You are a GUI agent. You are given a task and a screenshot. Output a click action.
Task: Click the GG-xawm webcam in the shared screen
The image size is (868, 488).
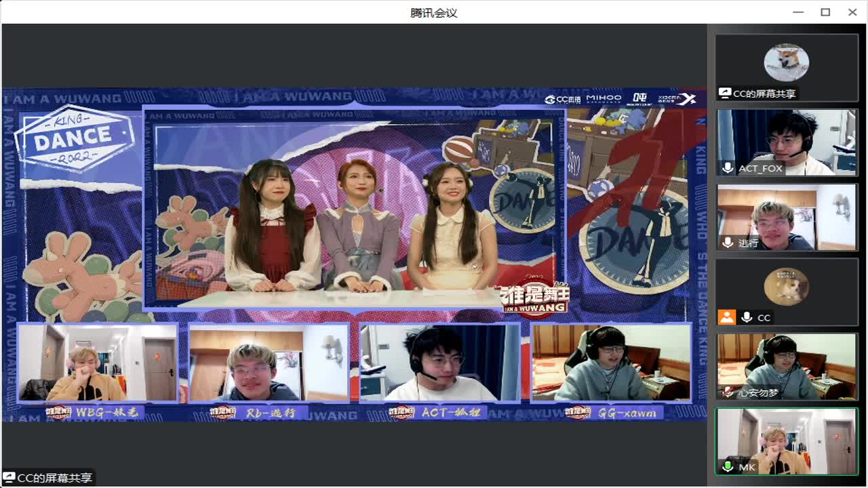(x=611, y=362)
